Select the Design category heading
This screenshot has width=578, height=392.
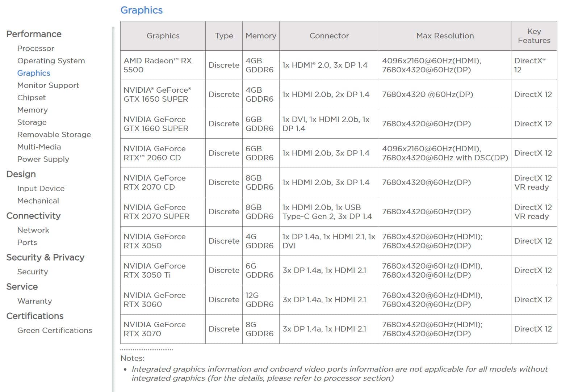[21, 174]
